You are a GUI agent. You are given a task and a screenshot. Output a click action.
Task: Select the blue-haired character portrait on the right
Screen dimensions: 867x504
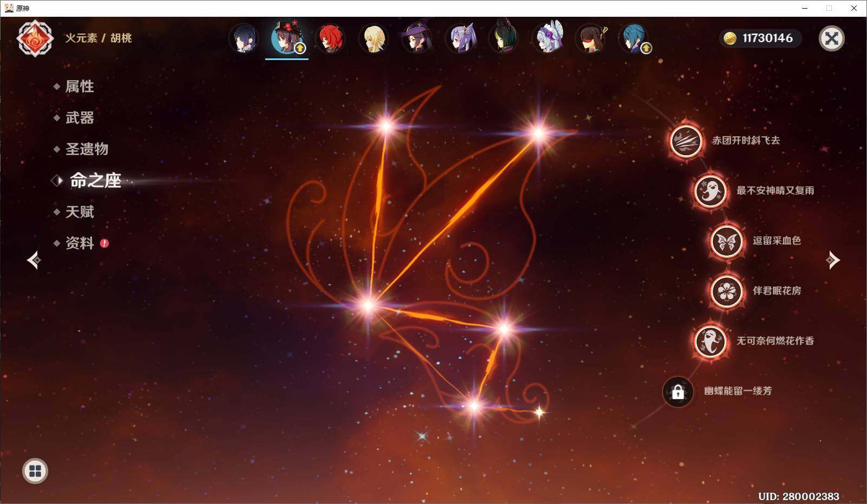point(634,38)
